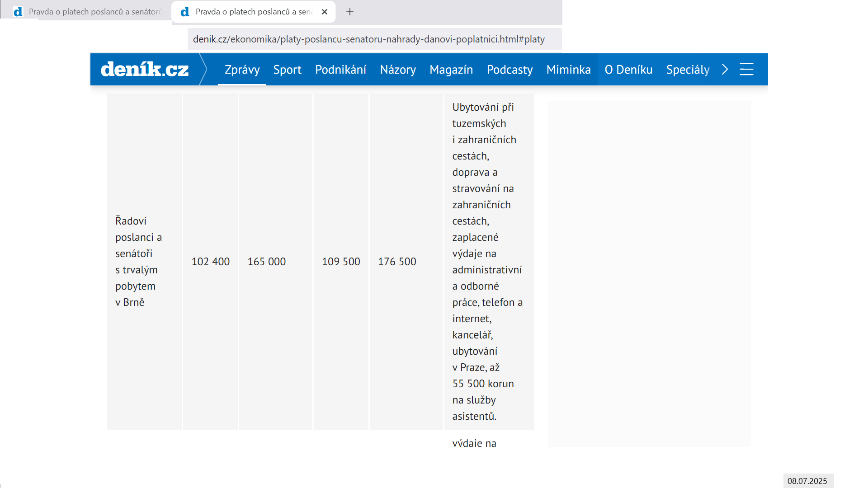Click the text '55 500 korun'
This screenshot has width=868, height=488.
point(483,384)
